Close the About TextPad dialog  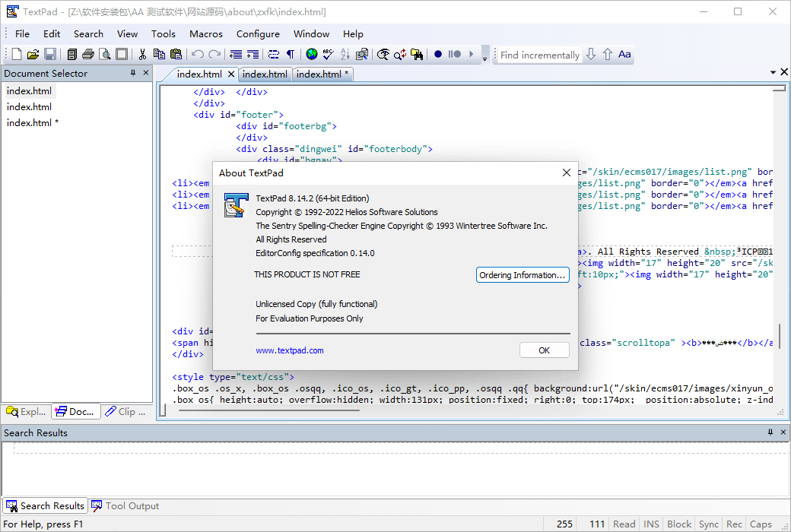tap(567, 173)
